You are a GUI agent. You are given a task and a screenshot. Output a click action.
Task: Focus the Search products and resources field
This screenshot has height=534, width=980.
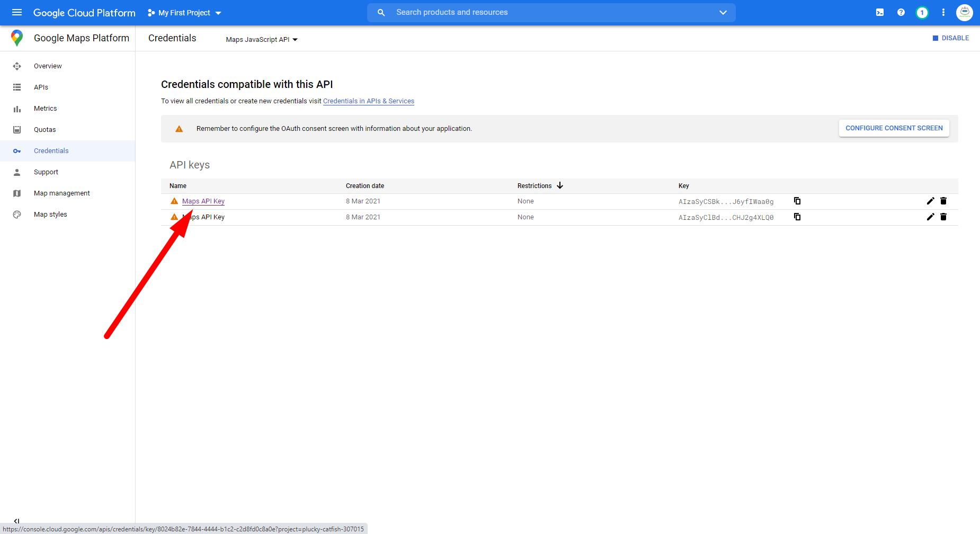(x=551, y=13)
